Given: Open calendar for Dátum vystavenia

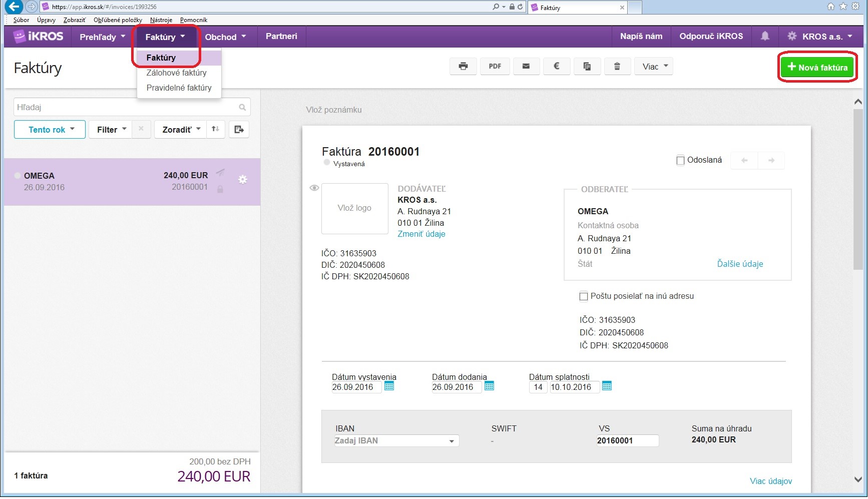Looking at the screenshot, I should pyautogui.click(x=389, y=386).
